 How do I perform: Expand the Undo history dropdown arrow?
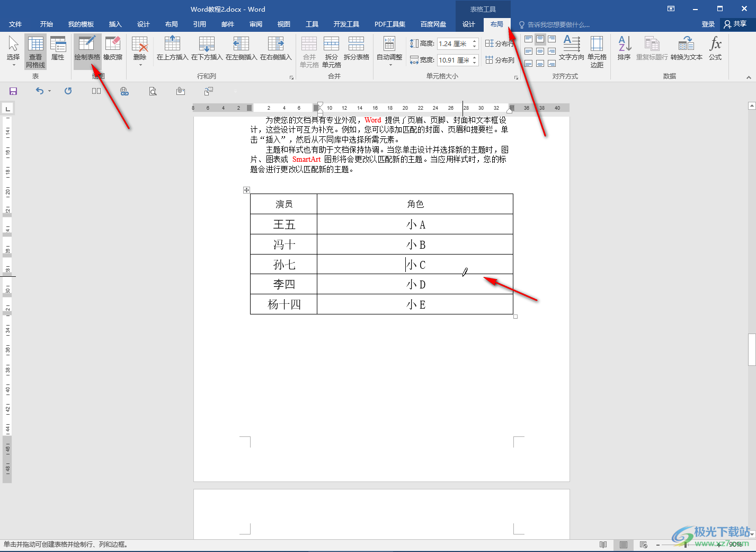click(50, 91)
